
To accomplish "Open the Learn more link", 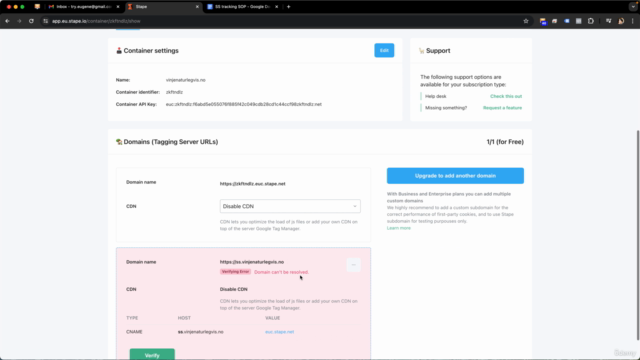I will (x=398, y=228).
